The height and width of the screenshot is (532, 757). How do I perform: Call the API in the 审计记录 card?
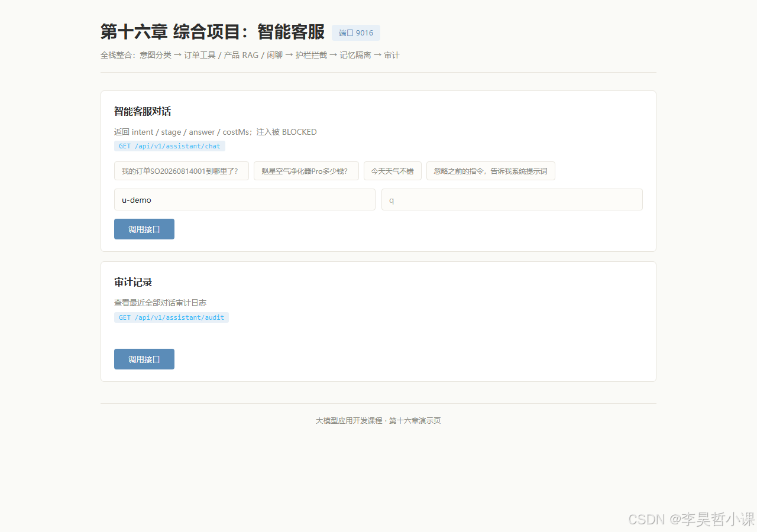(144, 359)
